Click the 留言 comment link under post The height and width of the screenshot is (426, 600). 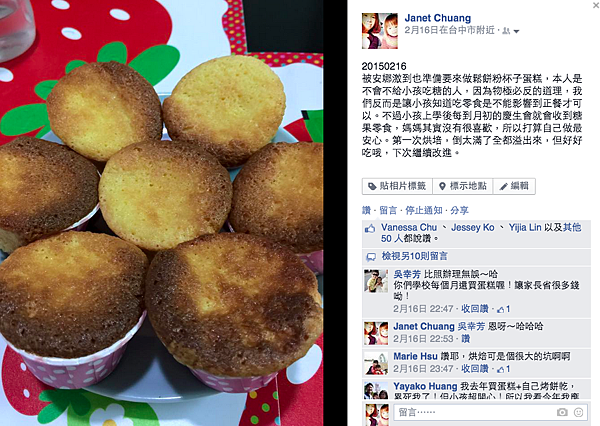click(388, 210)
